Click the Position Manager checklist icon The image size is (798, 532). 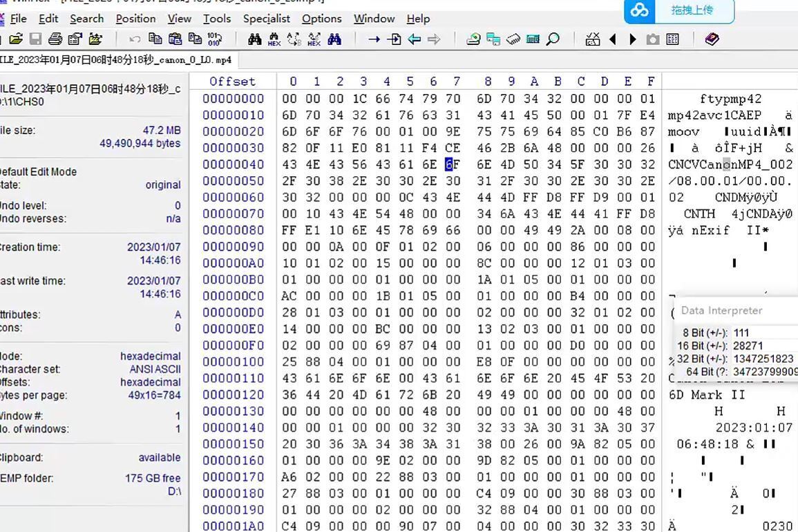click(x=593, y=39)
